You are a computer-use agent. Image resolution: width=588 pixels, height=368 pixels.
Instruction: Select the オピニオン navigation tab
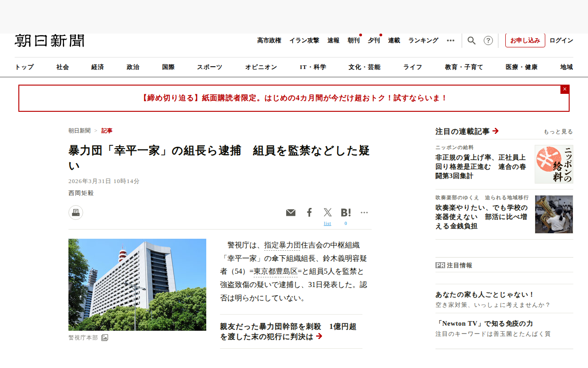coord(261,67)
